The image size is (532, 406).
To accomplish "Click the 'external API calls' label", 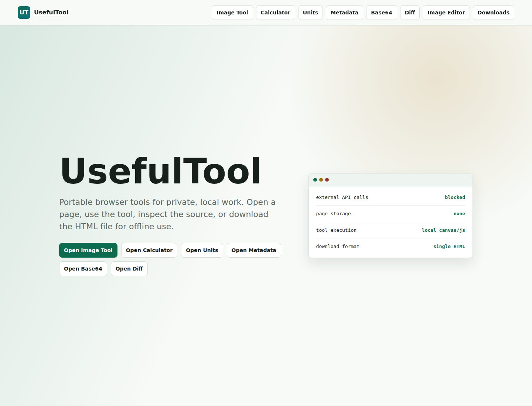I will (x=342, y=197).
